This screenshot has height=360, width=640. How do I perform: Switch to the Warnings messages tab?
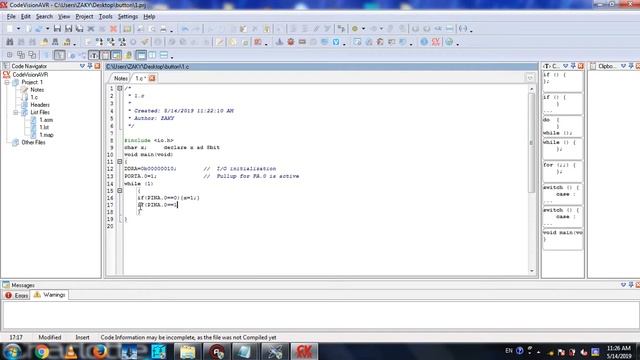point(50,295)
